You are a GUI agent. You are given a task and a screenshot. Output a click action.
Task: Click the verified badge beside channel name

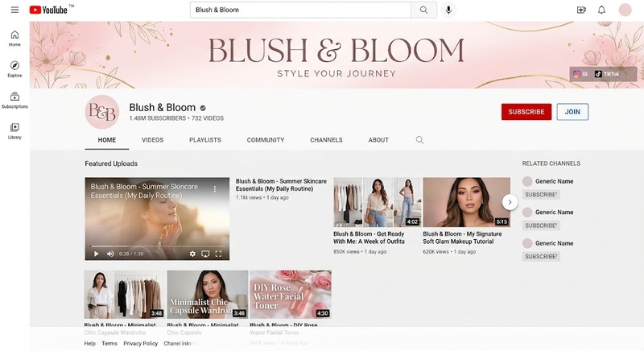tap(203, 108)
